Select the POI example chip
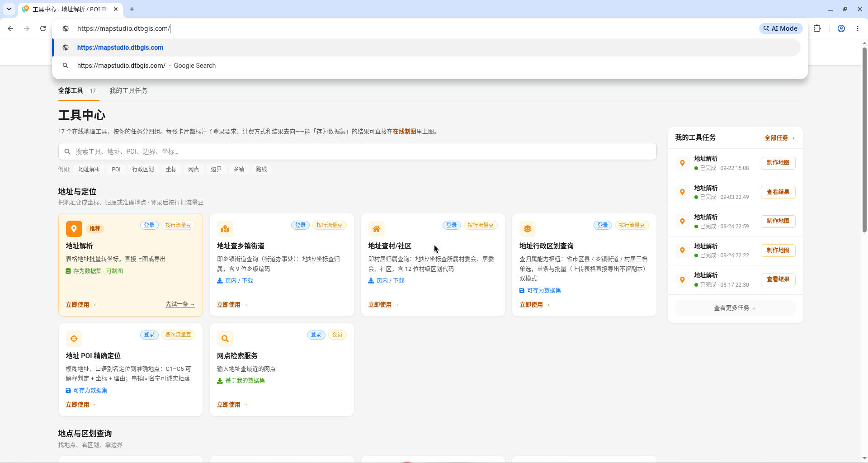868x463 pixels. [116, 169]
